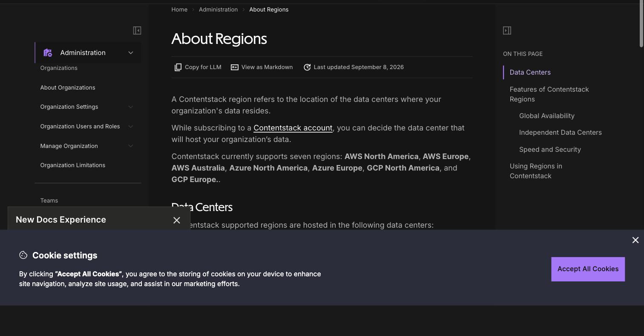644x336 pixels.
Task: Select About Regions breadcrumb item
Action: [269, 9]
